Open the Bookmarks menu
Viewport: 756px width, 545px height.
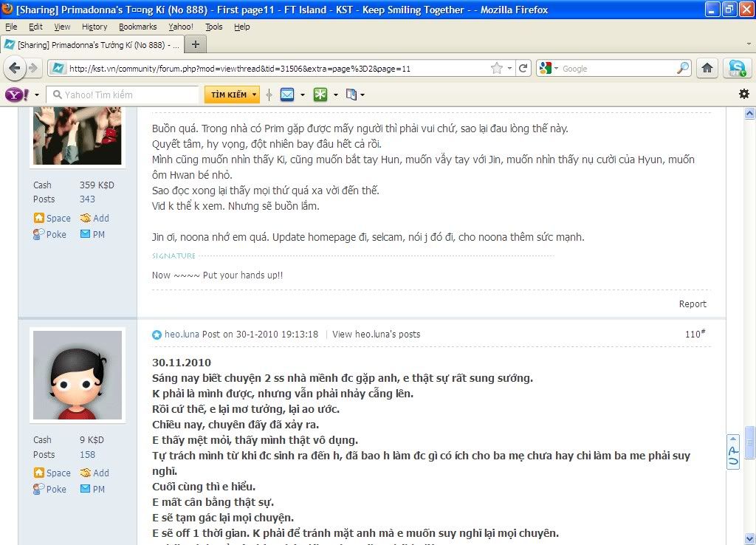tap(138, 27)
